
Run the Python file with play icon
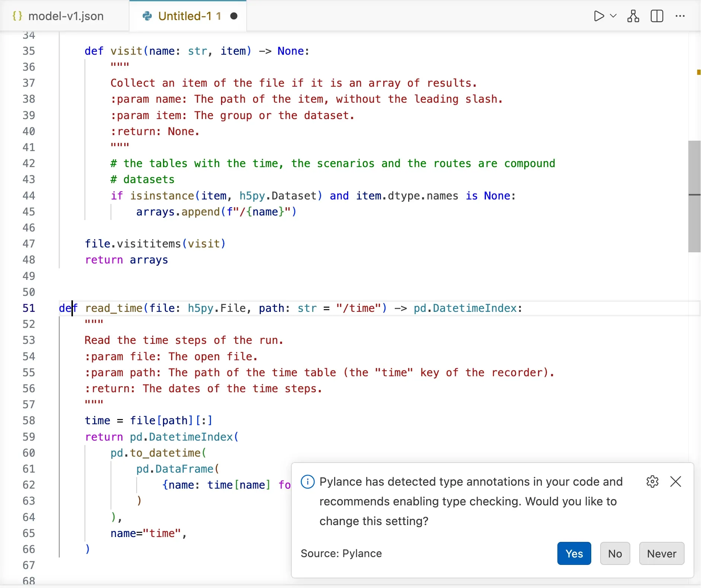pyautogui.click(x=599, y=16)
